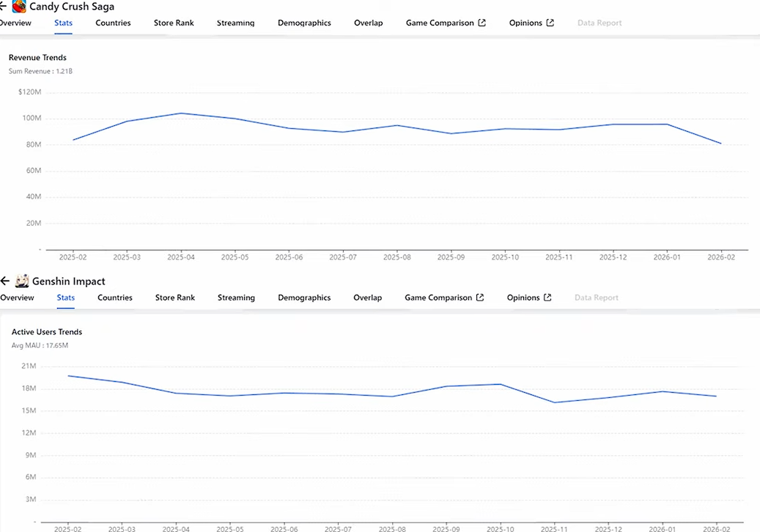Click the 15M axis label on users chart
Screen dimensions: 760x532
(29, 410)
